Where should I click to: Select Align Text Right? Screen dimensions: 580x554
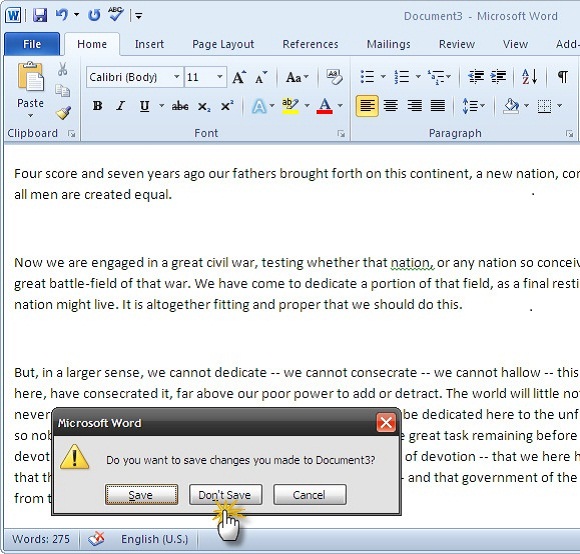[x=414, y=106]
